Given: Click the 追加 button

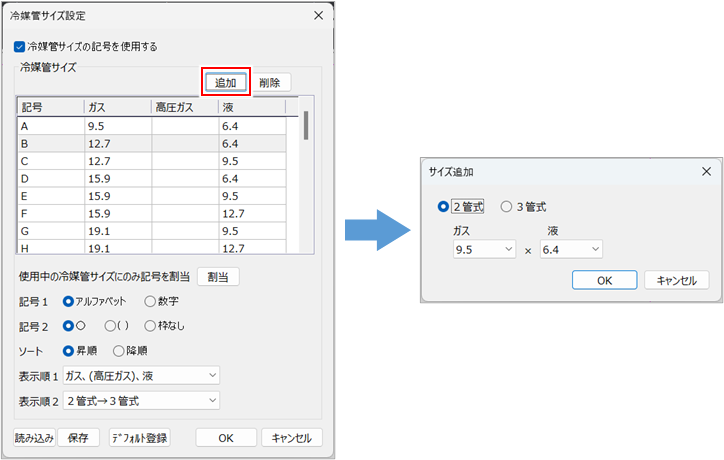Looking at the screenshot, I should [x=226, y=83].
